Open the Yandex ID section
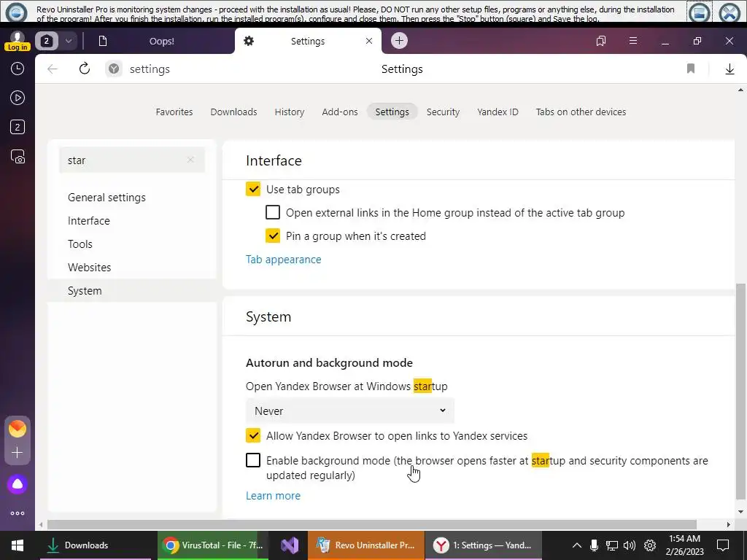 click(x=498, y=112)
